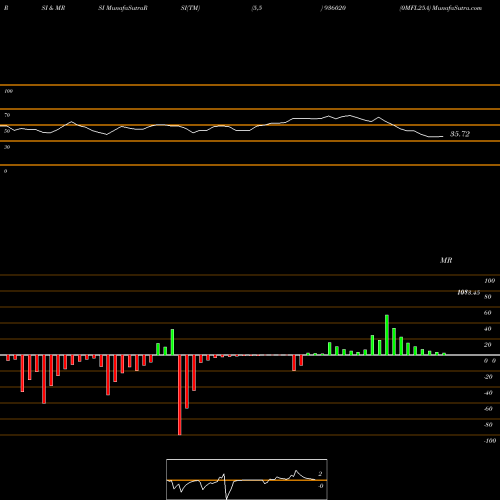The height and width of the screenshot is (500, 500).
Task: Click the MR axis label 20
Action: coord(488,345)
